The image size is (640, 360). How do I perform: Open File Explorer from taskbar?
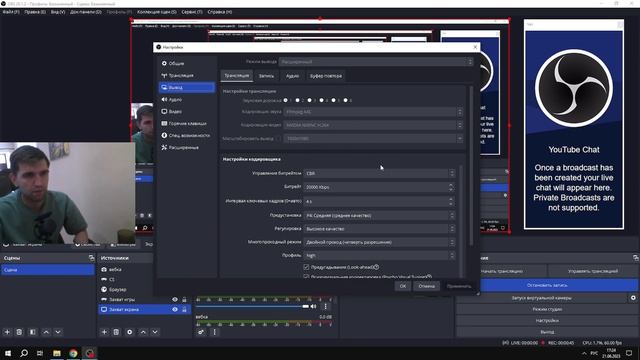57,353
